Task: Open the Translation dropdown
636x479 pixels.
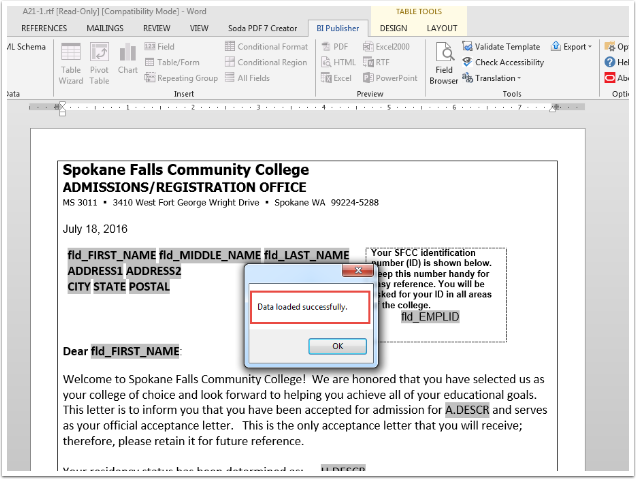Action: [x=492, y=78]
